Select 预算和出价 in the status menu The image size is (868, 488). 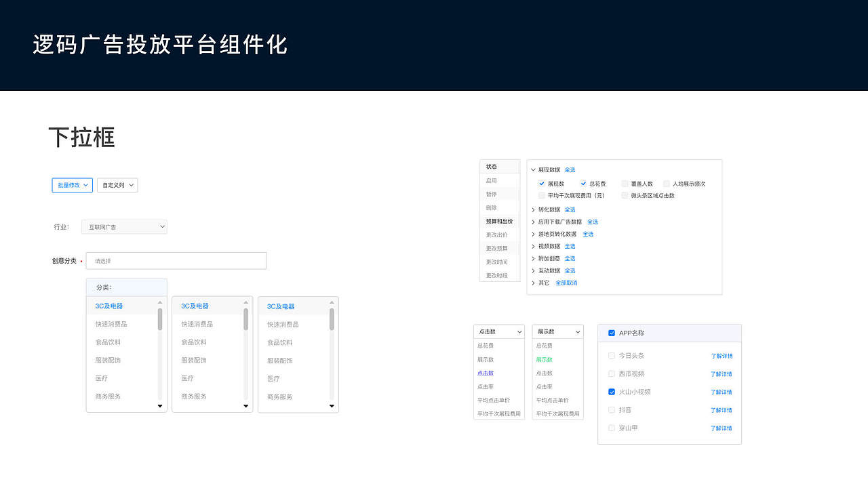pos(500,221)
